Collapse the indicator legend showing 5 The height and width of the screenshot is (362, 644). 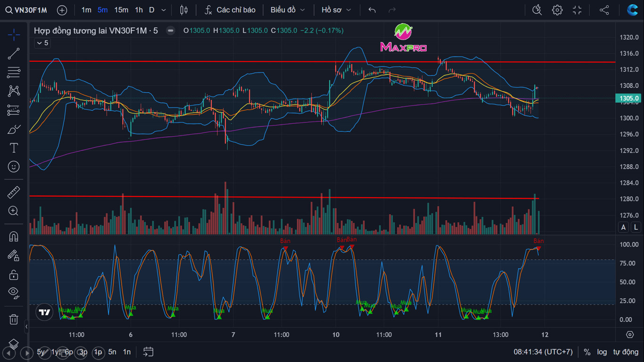[42, 43]
